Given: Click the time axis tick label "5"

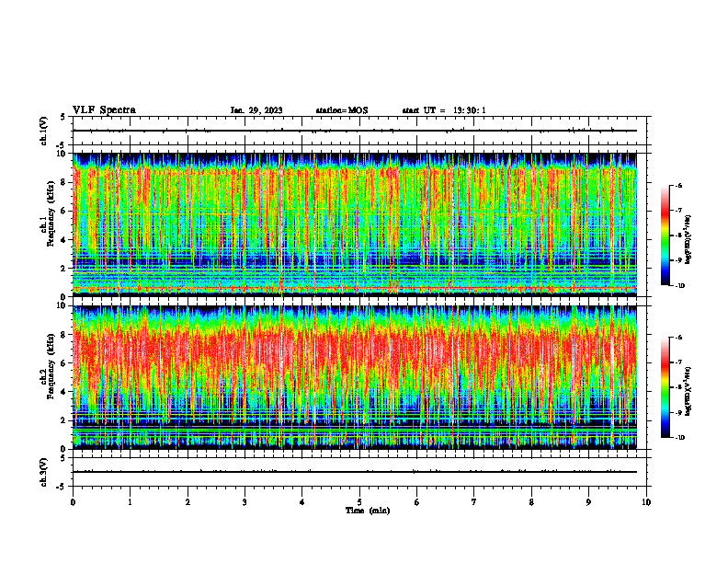Looking at the screenshot, I should [x=359, y=502].
